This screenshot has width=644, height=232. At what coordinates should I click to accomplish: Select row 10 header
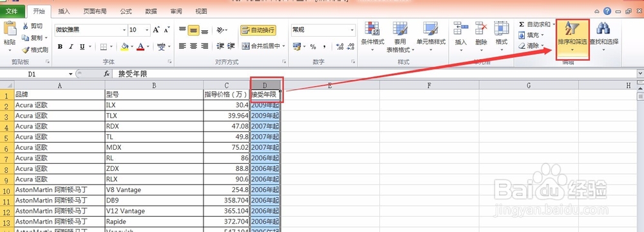[7, 190]
